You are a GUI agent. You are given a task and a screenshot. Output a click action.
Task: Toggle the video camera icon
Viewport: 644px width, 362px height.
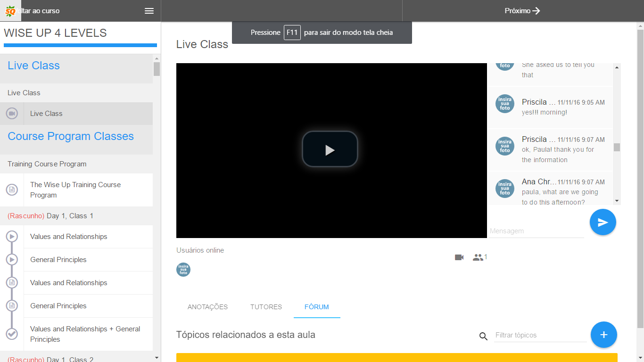(x=459, y=257)
